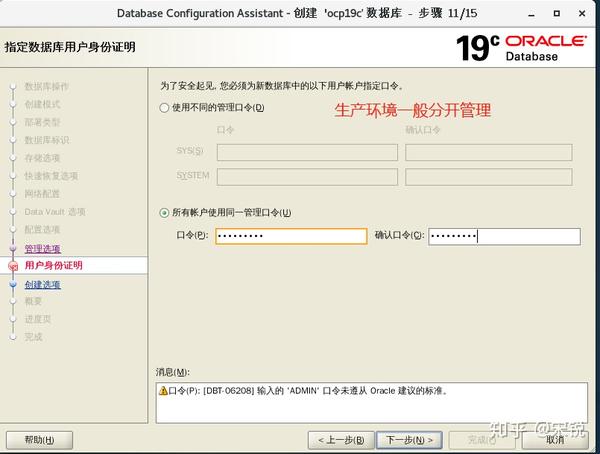Open the 管理选项 step link

(42, 249)
